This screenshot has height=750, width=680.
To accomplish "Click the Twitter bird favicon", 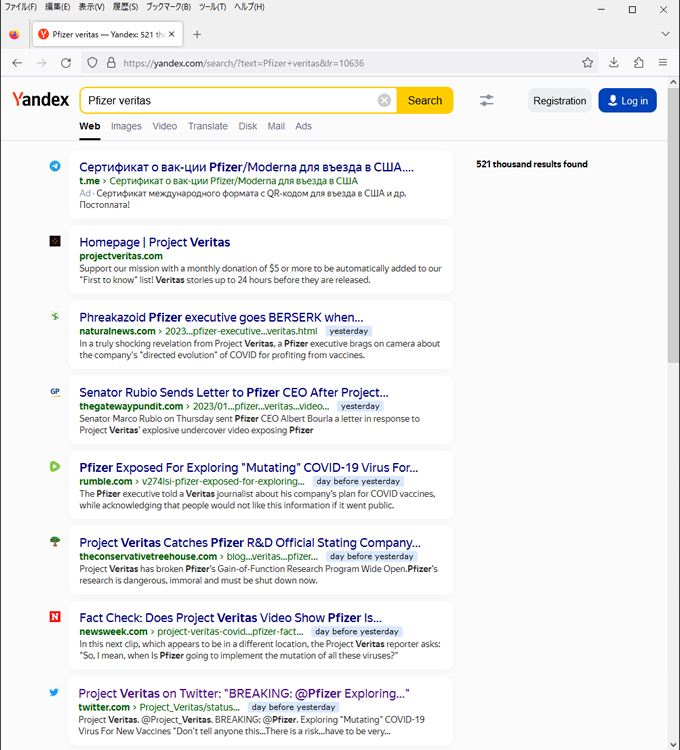I will coord(54,692).
